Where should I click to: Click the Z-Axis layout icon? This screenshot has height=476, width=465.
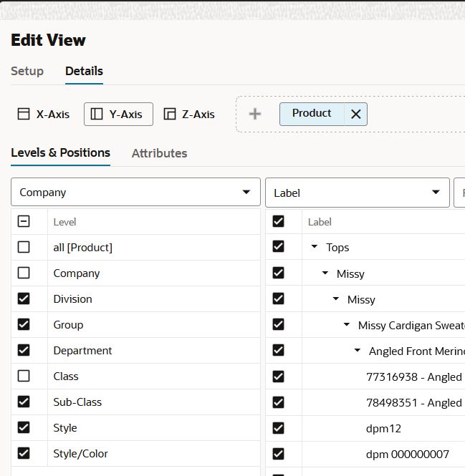click(x=170, y=114)
